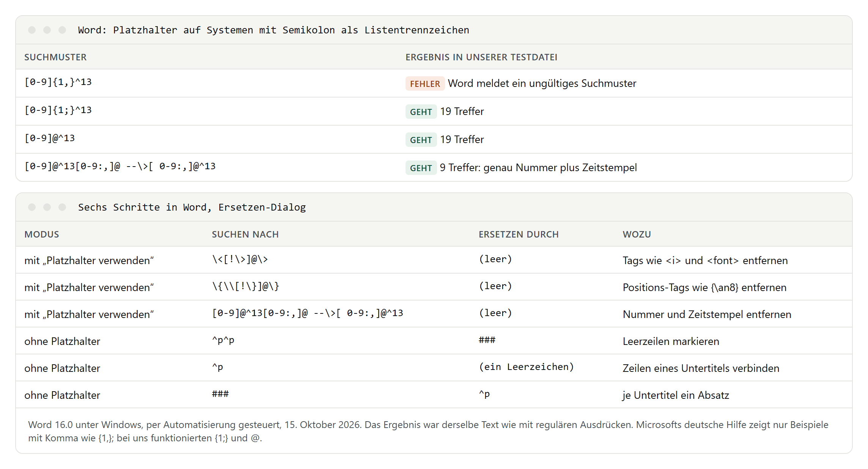Click the GEHT badge beside '9 Treffer: genau Nummer'
The image size is (868, 469).
coord(421,168)
